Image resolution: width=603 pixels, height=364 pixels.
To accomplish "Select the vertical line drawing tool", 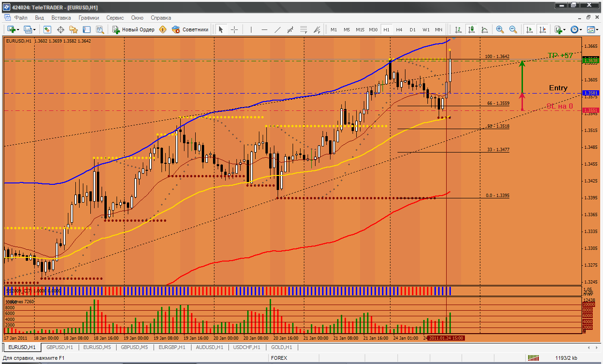I will (x=251, y=29).
